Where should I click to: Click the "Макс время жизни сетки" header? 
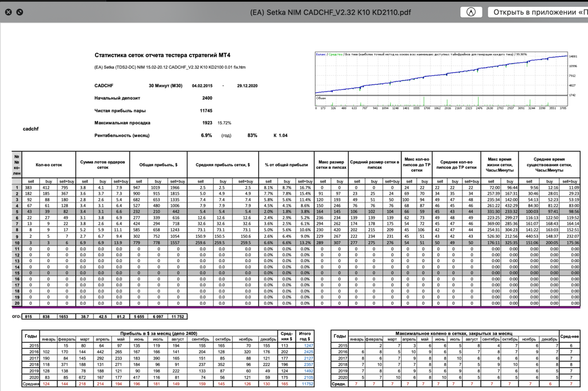[500, 165]
